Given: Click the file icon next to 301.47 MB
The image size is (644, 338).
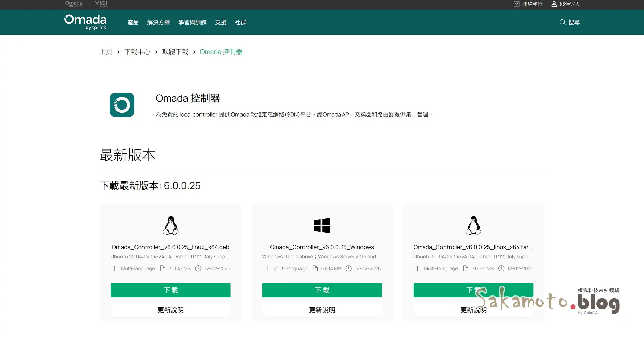Looking at the screenshot, I should tap(163, 268).
